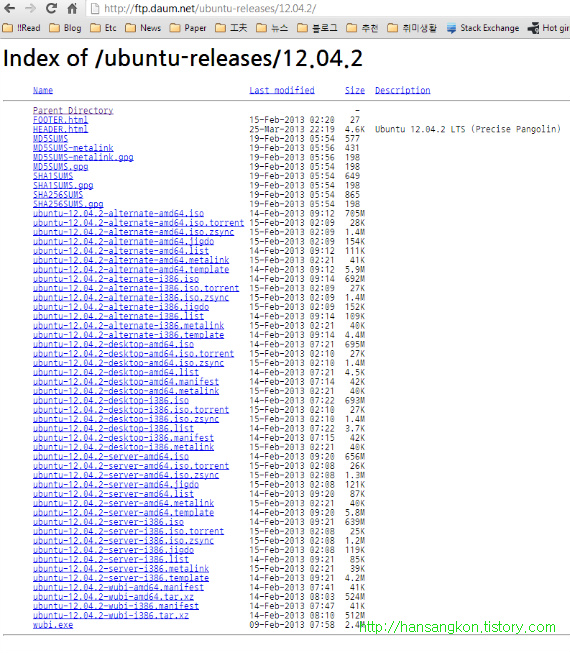570x653 pixels.
Task: Download ubuntu-12.04.2-alternate-amd64.iso.torrent
Action: 138,223
